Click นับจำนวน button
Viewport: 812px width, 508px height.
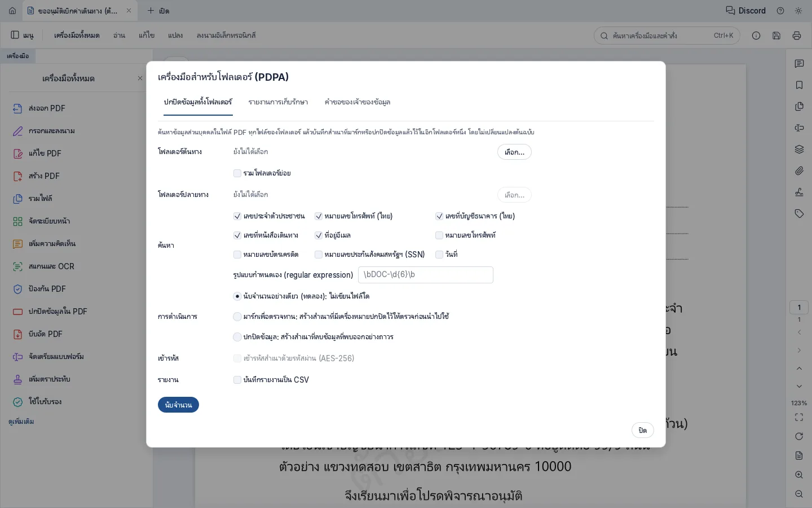[x=178, y=405]
